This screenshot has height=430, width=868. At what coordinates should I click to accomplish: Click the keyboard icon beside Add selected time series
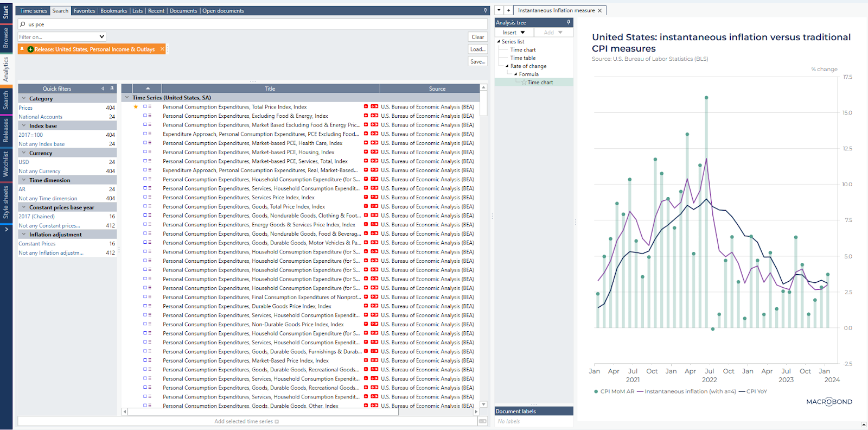482,421
